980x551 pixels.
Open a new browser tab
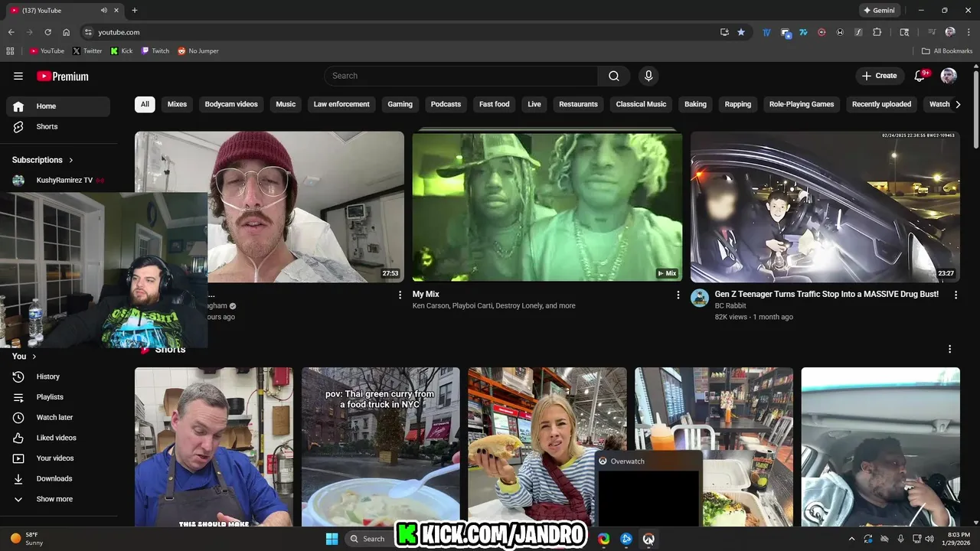[x=135, y=11]
